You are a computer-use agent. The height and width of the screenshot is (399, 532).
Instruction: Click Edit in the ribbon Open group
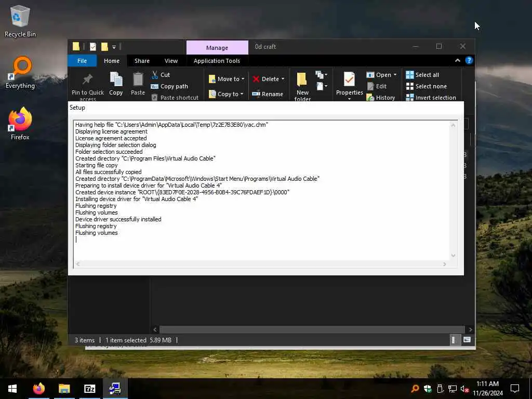coord(377,86)
